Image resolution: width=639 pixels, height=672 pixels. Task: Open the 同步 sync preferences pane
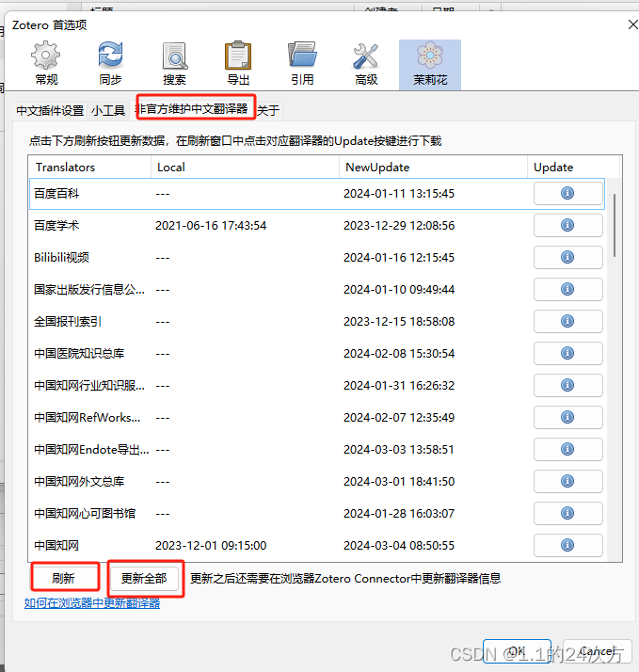(110, 64)
